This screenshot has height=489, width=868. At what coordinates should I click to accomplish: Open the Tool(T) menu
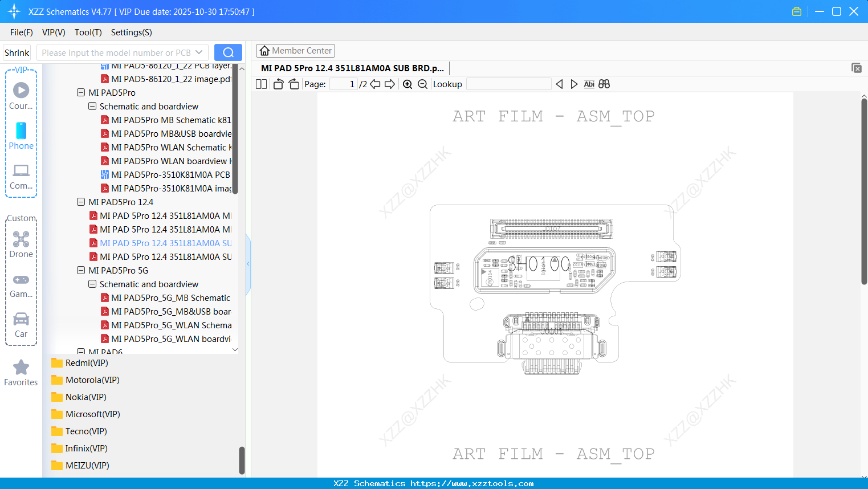(88, 32)
